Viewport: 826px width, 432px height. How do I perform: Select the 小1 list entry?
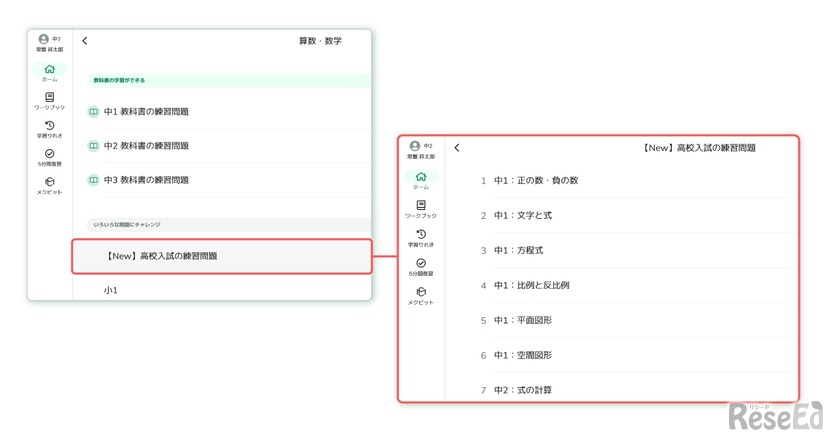(x=111, y=290)
